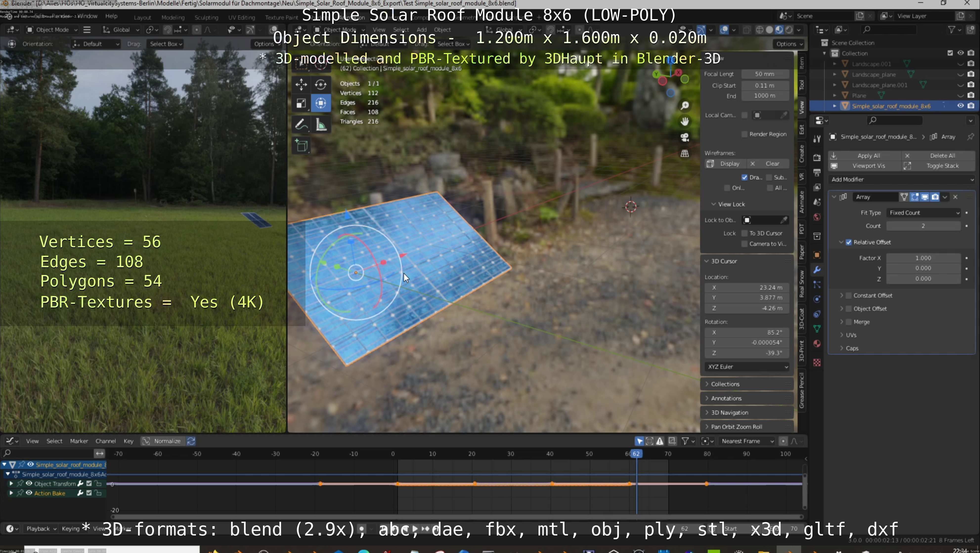The image size is (980, 553).
Task: Open the XYZ Euler rotation mode dropdown
Action: point(747,367)
